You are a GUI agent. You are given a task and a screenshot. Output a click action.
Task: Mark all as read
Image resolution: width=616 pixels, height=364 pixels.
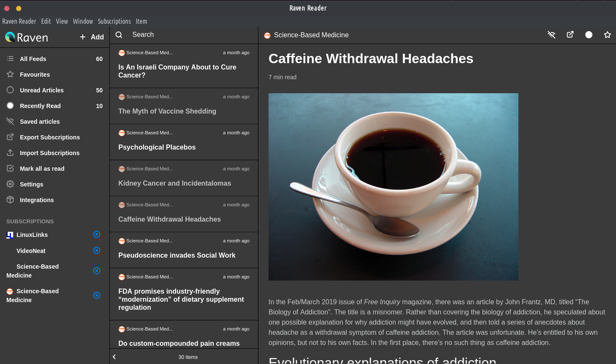(42, 169)
